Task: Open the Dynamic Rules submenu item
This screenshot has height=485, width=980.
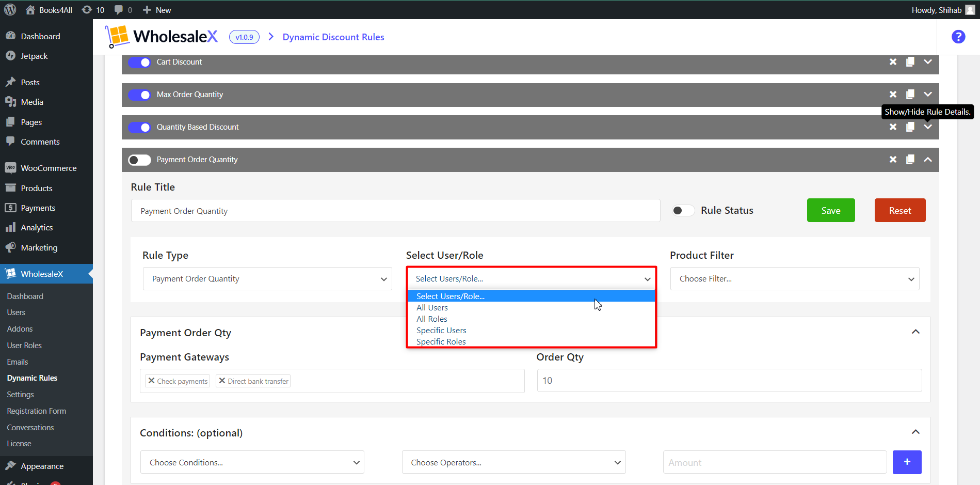Action: point(32,378)
